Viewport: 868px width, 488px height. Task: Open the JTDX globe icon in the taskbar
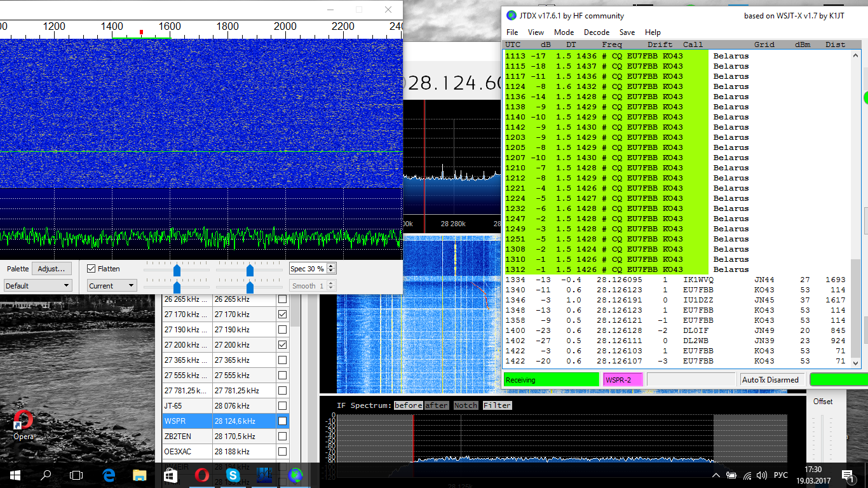pyautogui.click(x=295, y=475)
